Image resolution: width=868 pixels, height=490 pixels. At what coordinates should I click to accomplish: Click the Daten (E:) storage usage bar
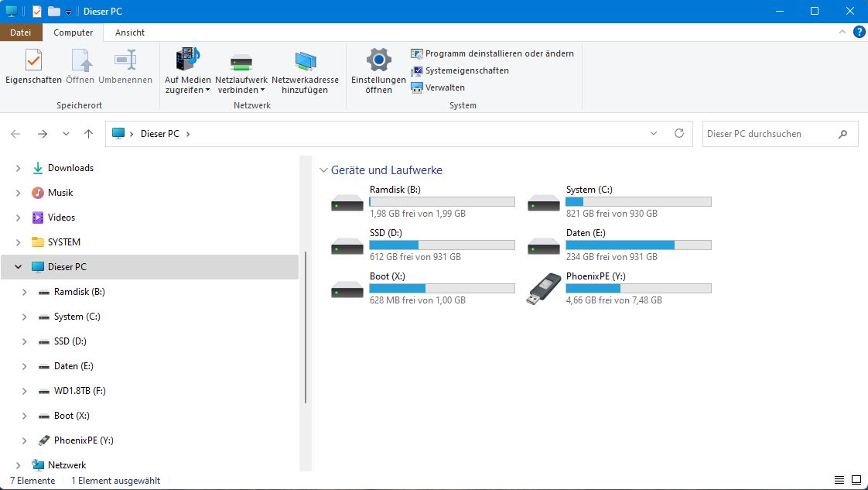pyautogui.click(x=637, y=245)
